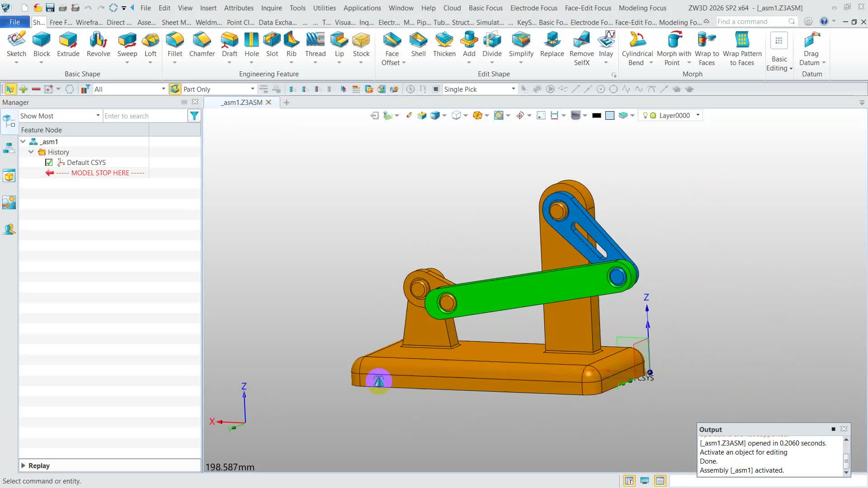Open the Utilities menu
This screenshot has width=868, height=488.
tap(324, 8)
